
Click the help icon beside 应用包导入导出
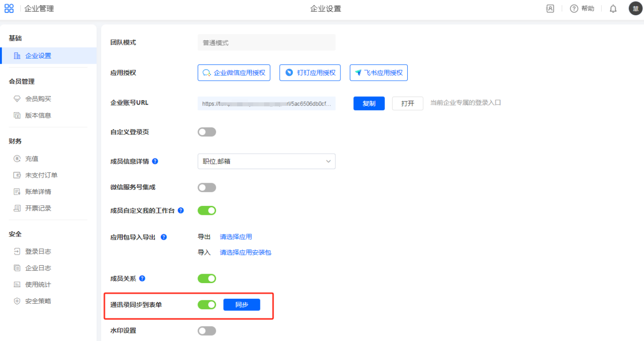(163, 237)
